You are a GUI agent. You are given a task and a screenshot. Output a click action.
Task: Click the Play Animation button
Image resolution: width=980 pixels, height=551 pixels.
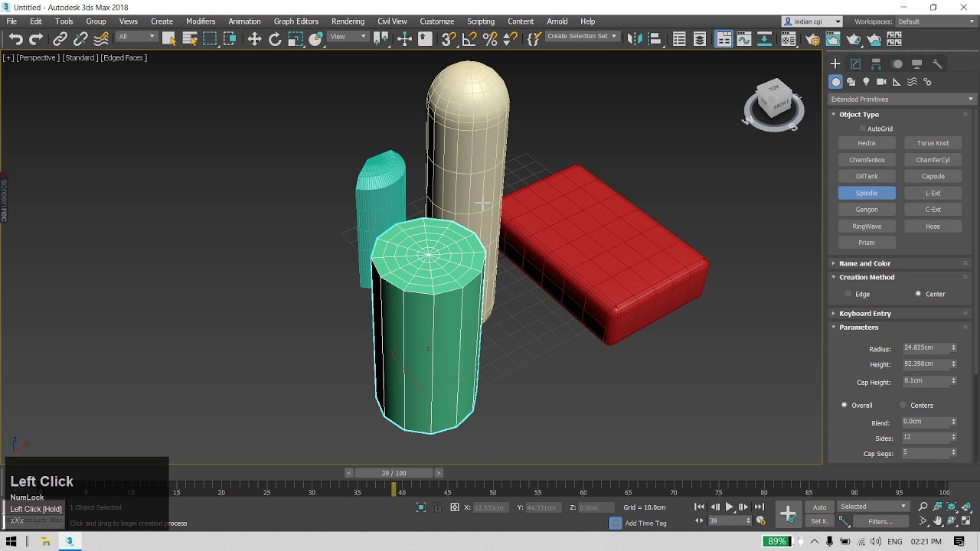click(729, 507)
